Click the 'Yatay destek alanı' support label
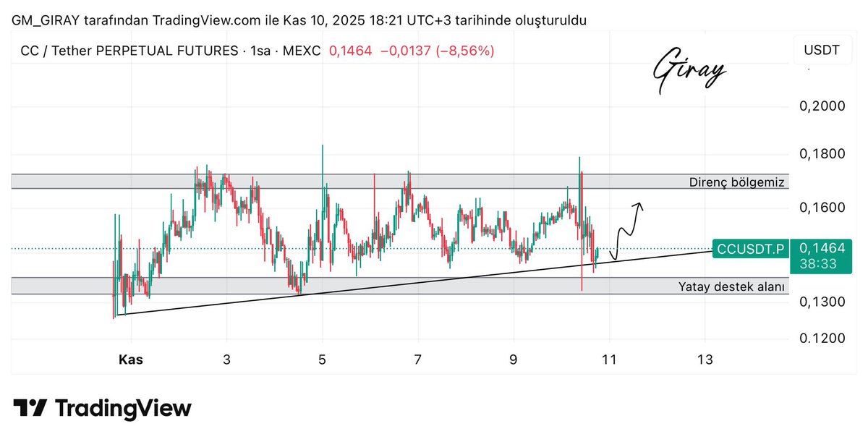The height and width of the screenshot is (442, 868). (731, 287)
